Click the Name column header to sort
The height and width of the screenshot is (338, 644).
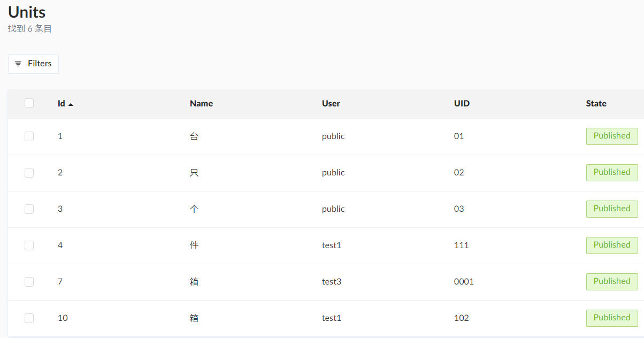[201, 103]
